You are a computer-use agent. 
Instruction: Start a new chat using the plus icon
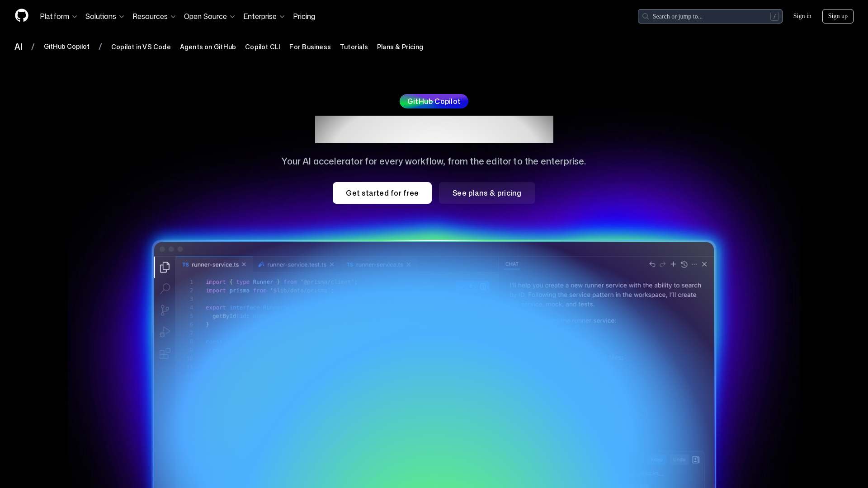(x=673, y=264)
